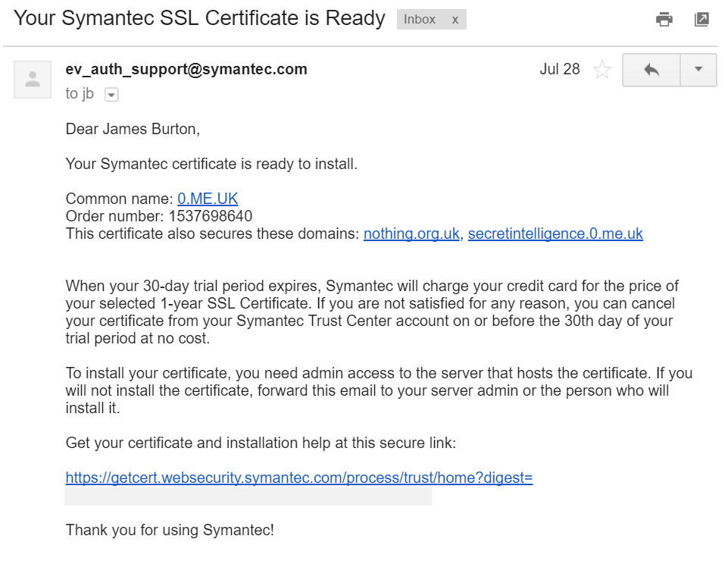728x583 pixels.
Task: Click 'to jb' recipient text
Action: [80, 94]
